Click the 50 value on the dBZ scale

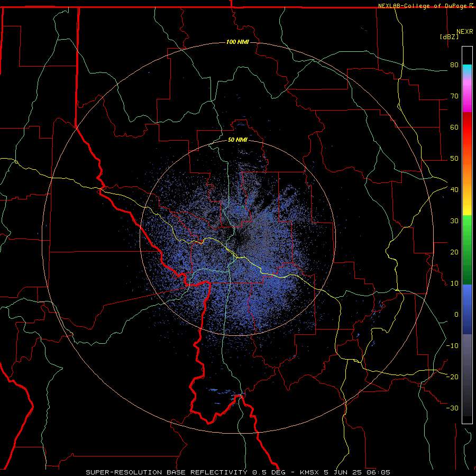(x=454, y=159)
